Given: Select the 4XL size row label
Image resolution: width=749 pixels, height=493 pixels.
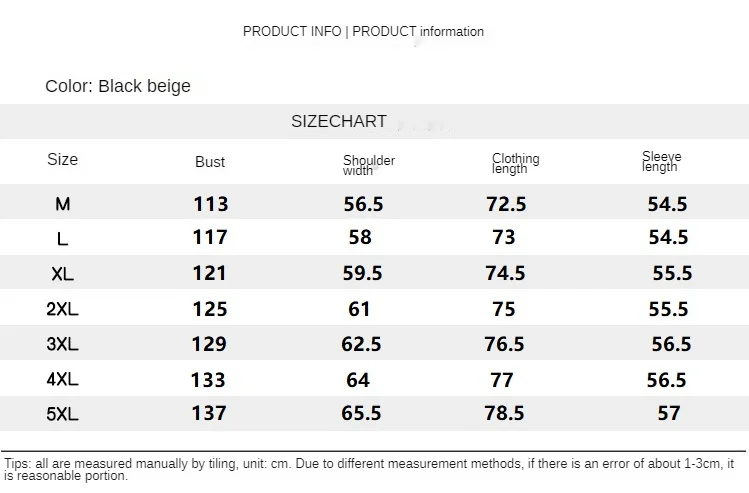Looking at the screenshot, I should [62, 379].
